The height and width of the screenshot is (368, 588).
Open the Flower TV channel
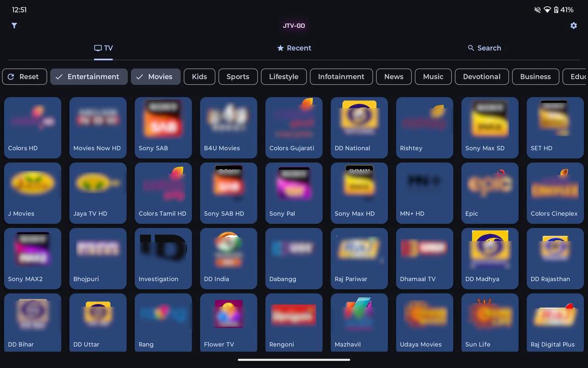[x=228, y=323]
